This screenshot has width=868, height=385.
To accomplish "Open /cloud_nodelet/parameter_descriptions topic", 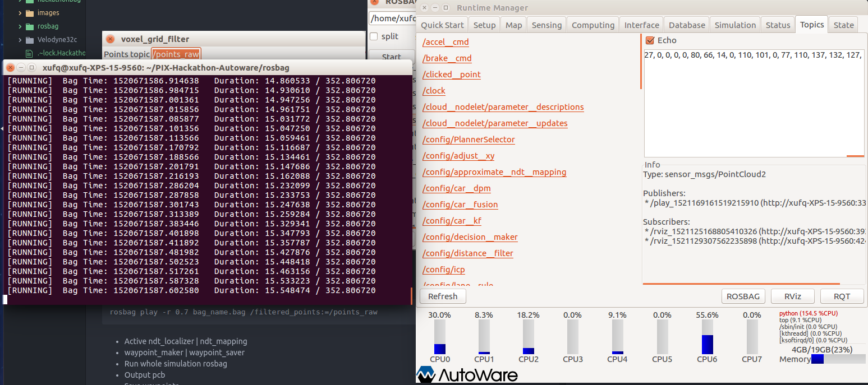I will 503,107.
